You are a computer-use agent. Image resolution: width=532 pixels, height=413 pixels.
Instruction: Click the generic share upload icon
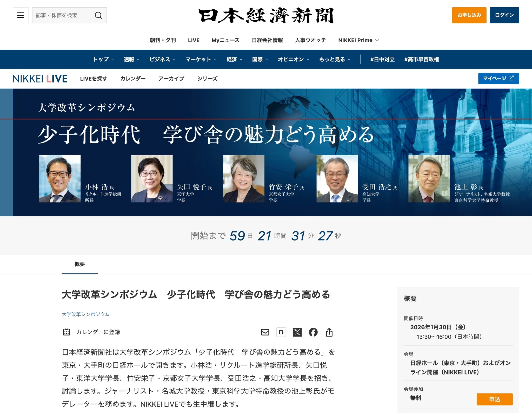[329, 332]
